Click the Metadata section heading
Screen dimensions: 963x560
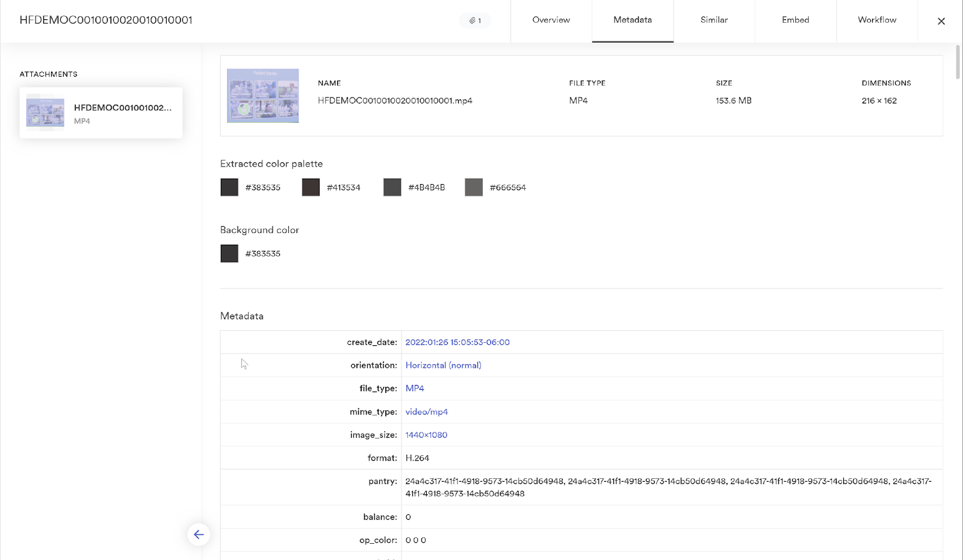(242, 316)
